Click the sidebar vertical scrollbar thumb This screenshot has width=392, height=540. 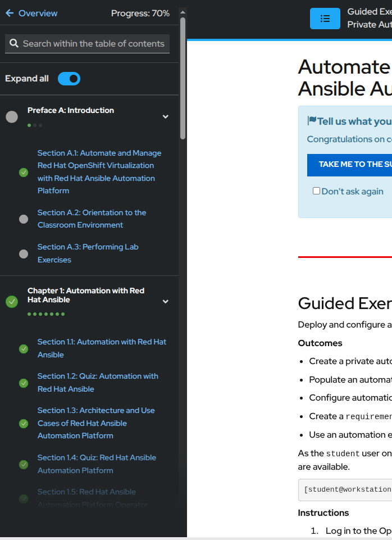coord(183,79)
